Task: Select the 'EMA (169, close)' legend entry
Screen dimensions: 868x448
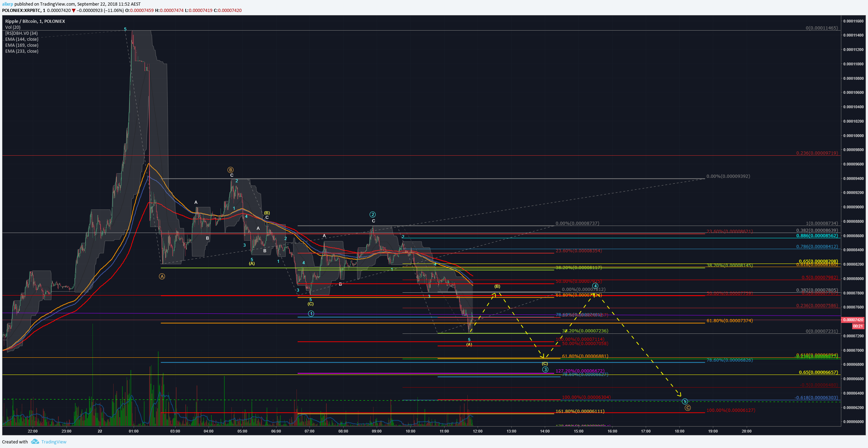Action: point(22,45)
